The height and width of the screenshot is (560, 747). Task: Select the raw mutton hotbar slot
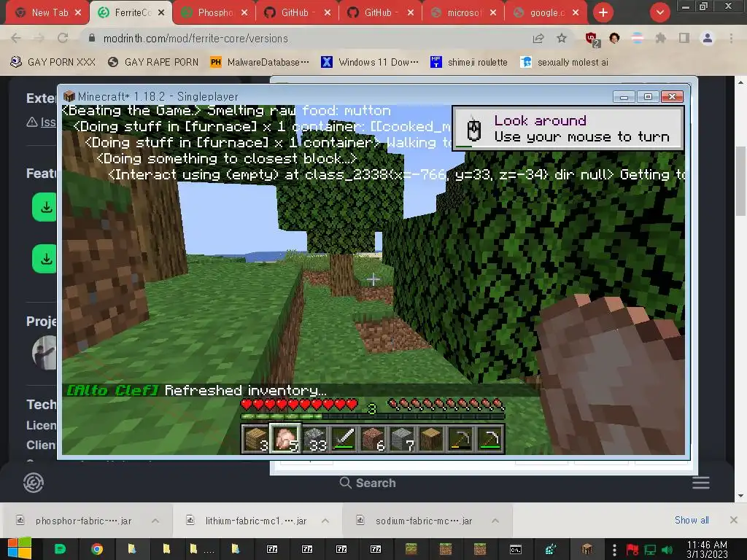286,438
